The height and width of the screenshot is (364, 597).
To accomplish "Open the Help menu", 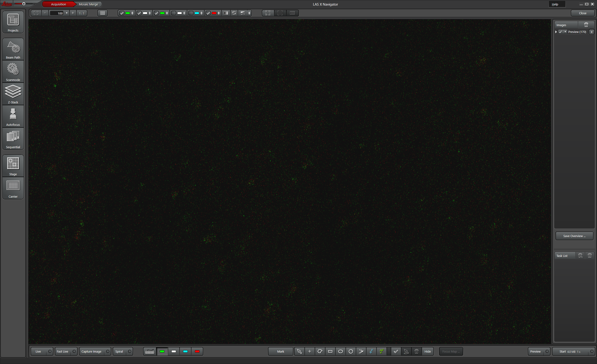I will tap(555, 4).
